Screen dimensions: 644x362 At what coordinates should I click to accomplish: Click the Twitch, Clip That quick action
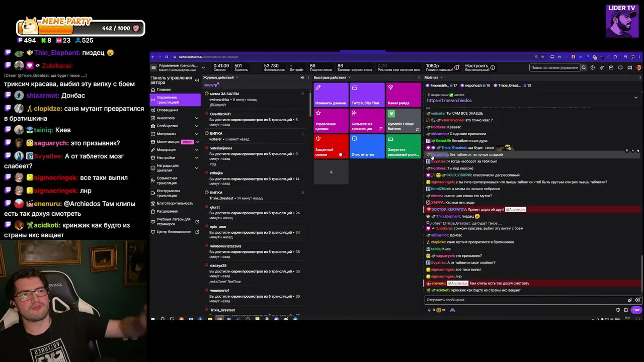click(367, 95)
